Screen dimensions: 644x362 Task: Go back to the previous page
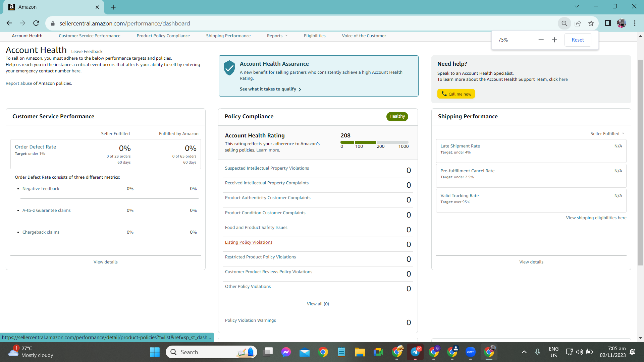tap(9, 23)
